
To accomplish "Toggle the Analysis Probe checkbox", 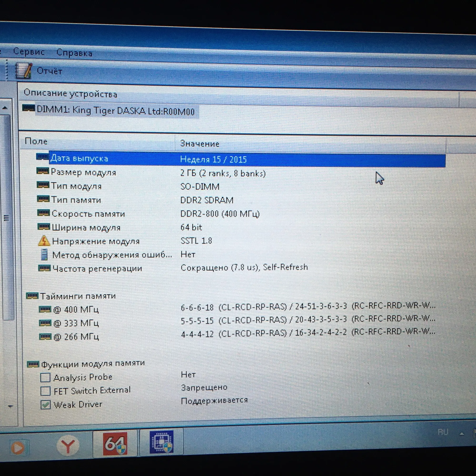I will [x=45, y=378].
